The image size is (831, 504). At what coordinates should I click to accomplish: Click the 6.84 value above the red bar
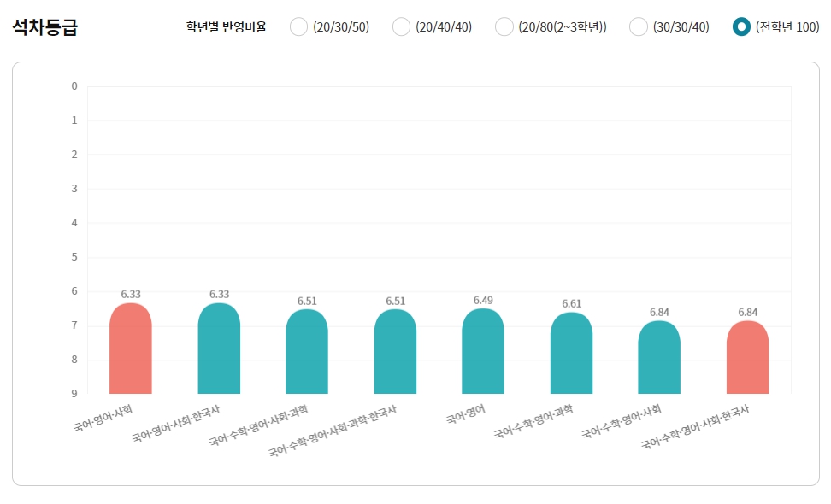(748, 313)
